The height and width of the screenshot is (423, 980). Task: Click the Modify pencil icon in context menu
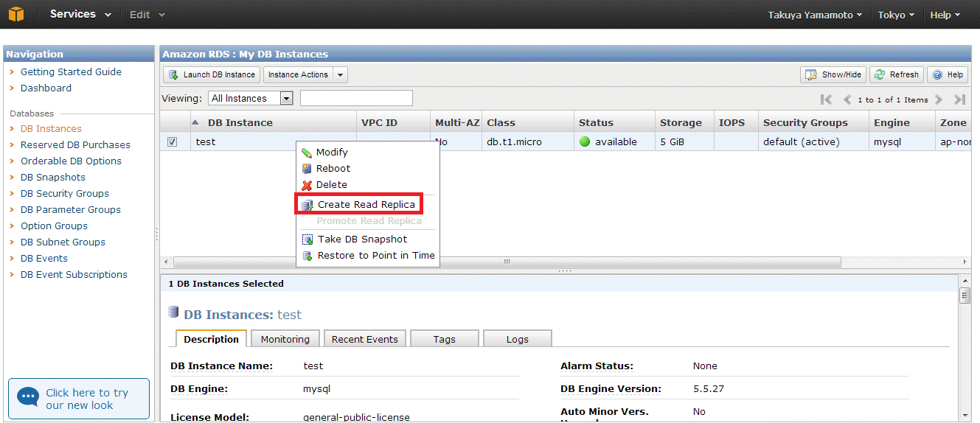coord(307,153)
